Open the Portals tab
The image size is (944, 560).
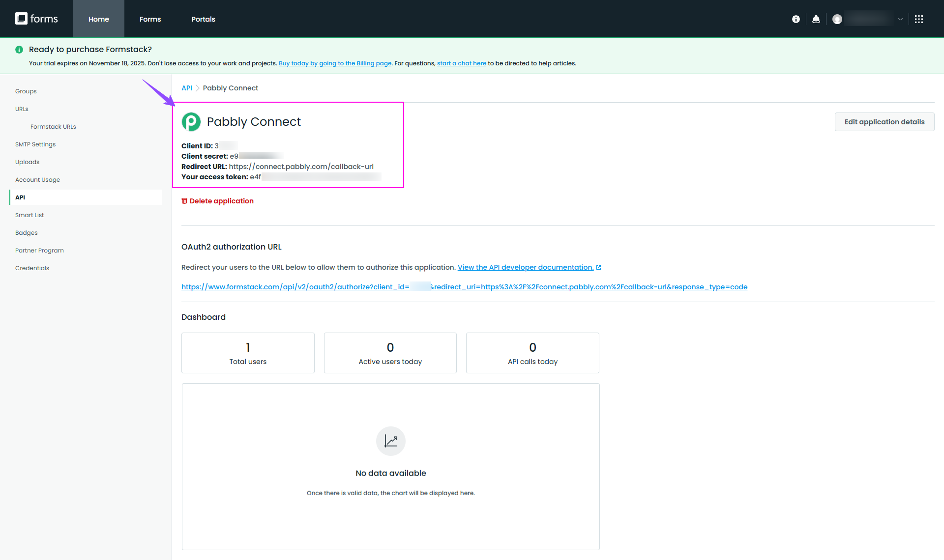pyautogui.click(x=203, y=19)
